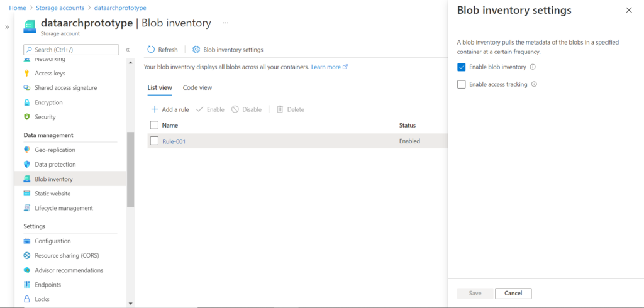The width and height of the screenshot is (644, 308).
Task: Open the Learn more link
Action: [330, 67]
